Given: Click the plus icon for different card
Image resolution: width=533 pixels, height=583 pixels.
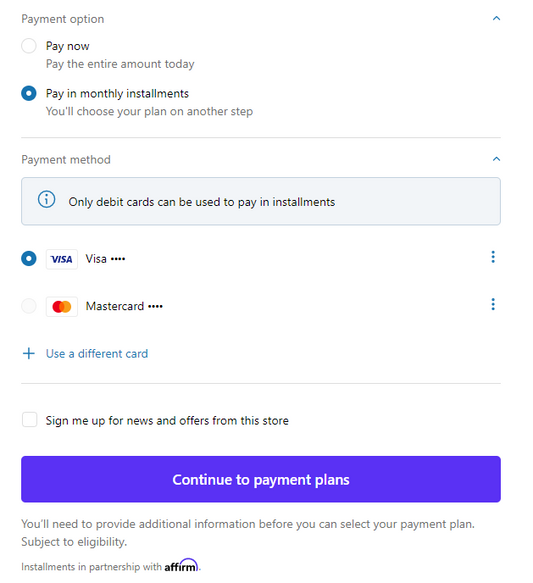Looking at the screenshot, I should (x=29, y=353).
